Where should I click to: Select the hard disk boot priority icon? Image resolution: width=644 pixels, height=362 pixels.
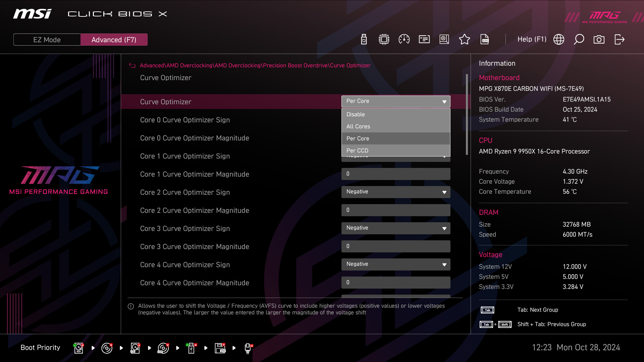[78, 348]
